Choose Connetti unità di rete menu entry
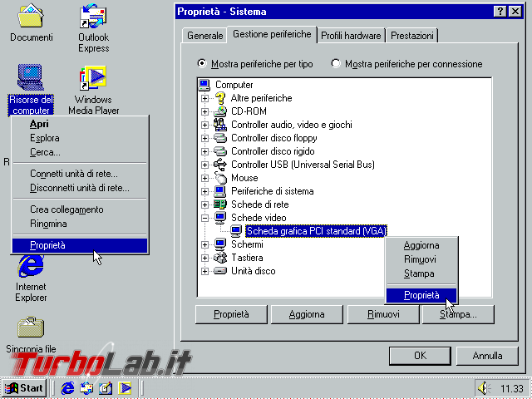Image resolution: width=532 pixels, height=399 pixels. pos(80,174)
